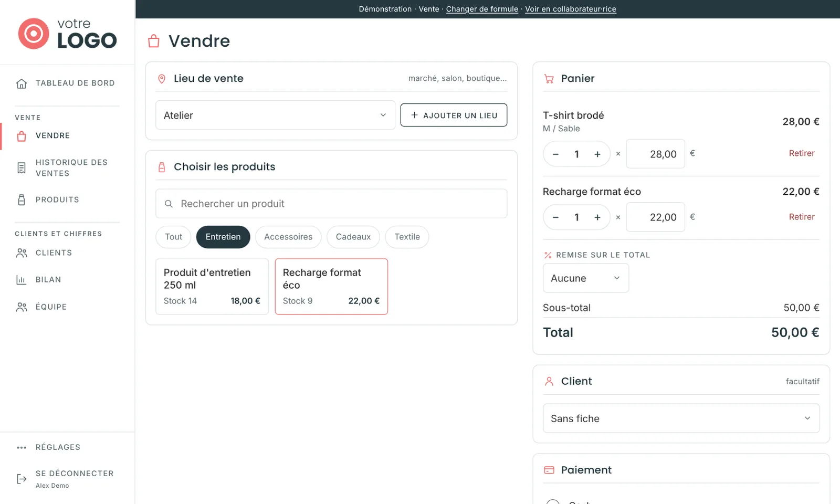Click the Produits bottle icon in sidebar
The image size is (840, 504).
(x=22, y=200)
